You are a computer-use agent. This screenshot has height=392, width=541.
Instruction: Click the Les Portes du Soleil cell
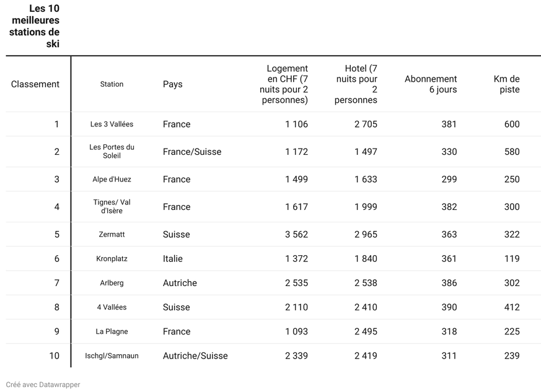pyautogui.click(x=112, y=151)
